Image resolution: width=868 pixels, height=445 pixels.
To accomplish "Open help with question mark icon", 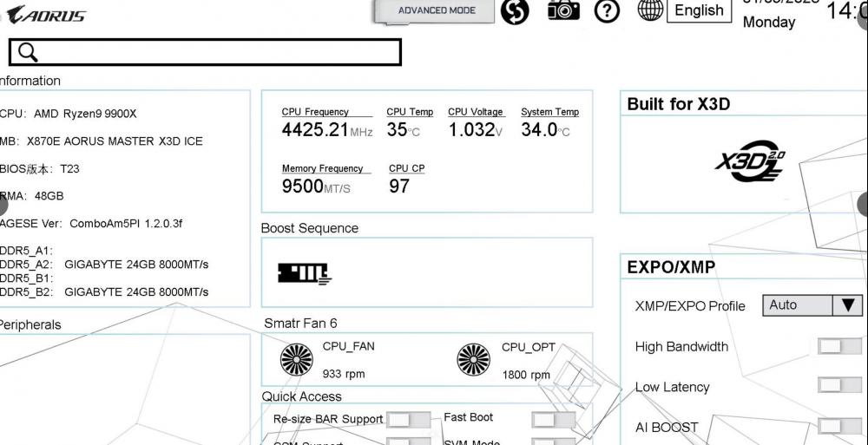I will click(607, 11).
